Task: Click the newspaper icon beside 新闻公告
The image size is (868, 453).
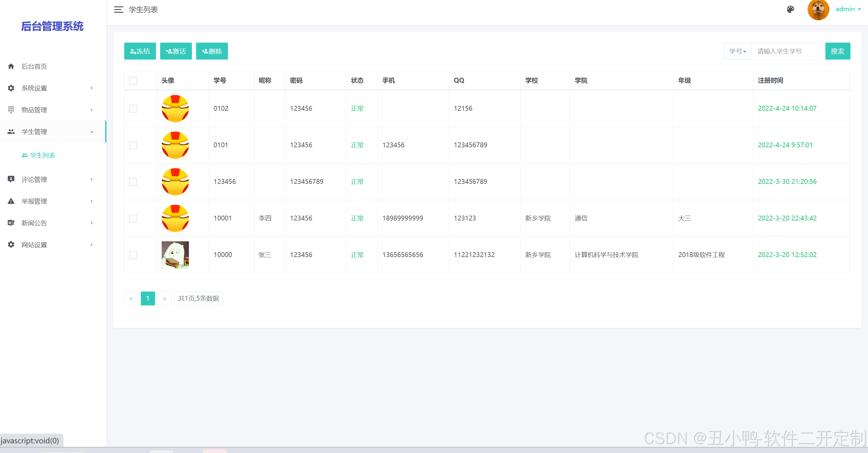Action: click(11, 223)
